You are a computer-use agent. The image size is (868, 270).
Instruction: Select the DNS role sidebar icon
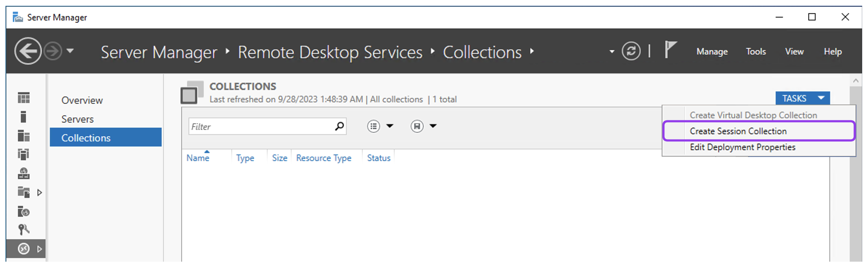tap(24, 173)
